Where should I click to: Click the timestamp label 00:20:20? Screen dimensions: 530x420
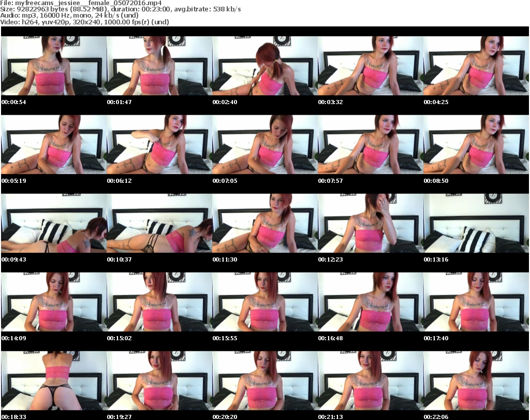tap(225, 417)
